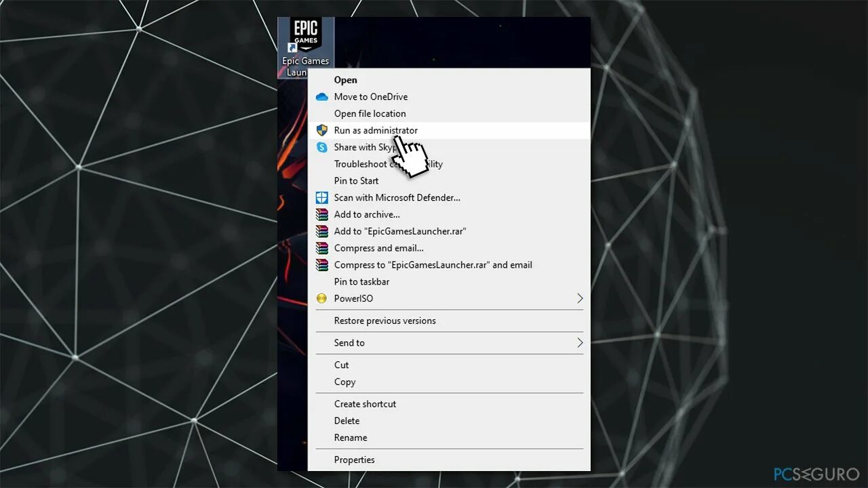Select Run as administrator
Image resolution: width=868 pixels, height=488 pixels.
tap(449, 130)
